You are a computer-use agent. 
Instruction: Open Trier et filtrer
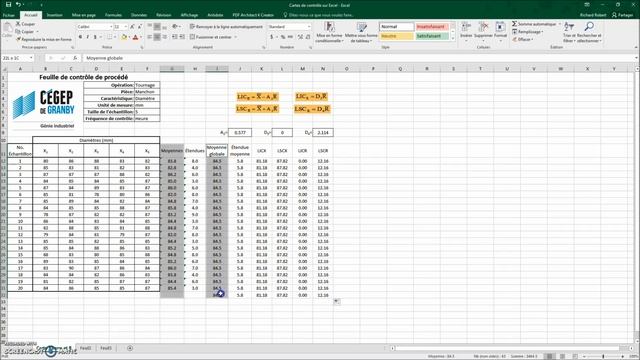pyautogui.click(x=569, y=32)
